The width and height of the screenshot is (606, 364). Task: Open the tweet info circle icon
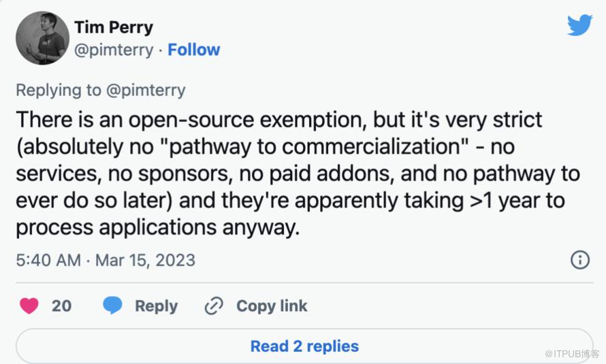[579, 260]
